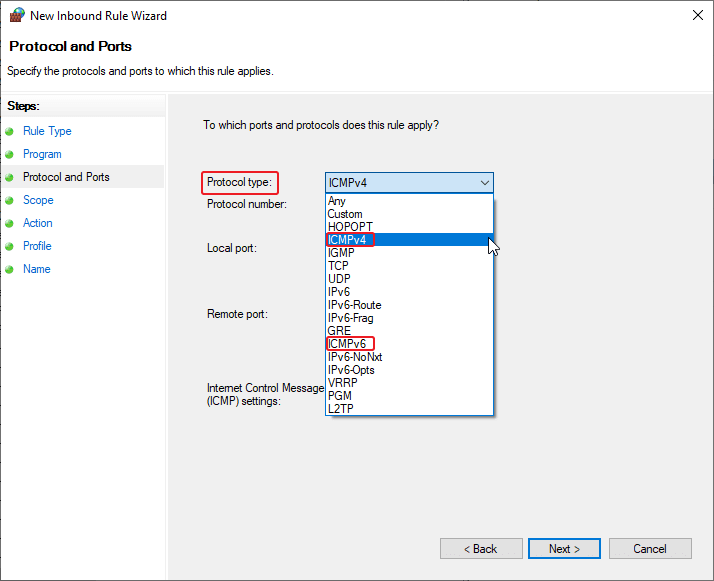Select Custom protocol type option

tap(345, 214)
